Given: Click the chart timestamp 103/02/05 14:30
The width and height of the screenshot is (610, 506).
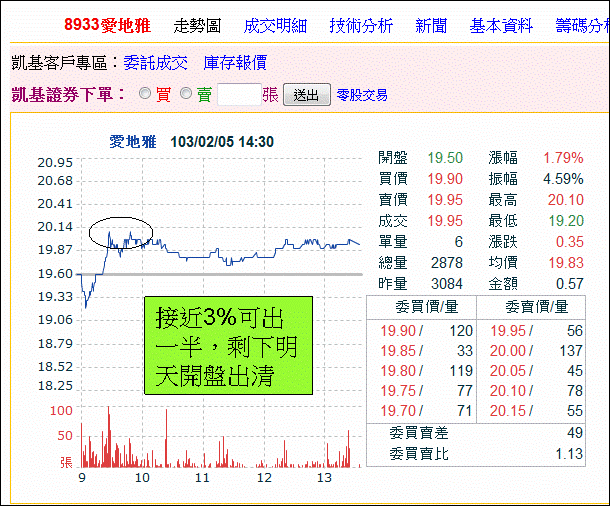Looking at the screenshot, I should (222, 142).
